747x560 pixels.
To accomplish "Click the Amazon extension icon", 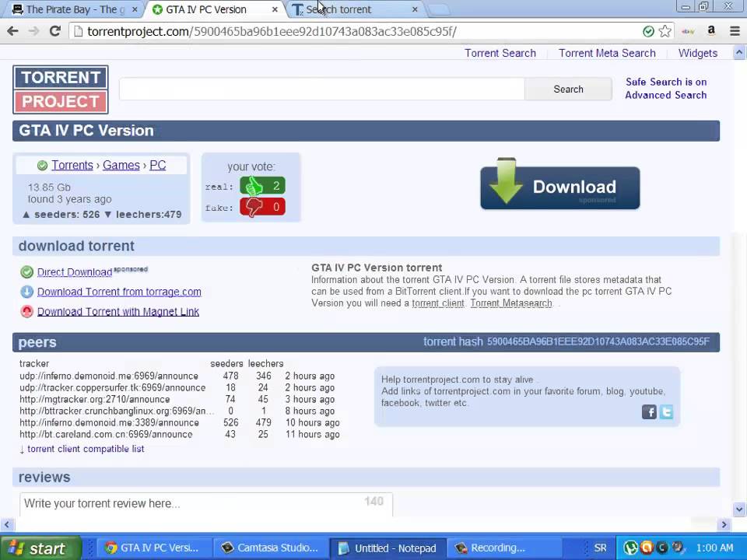I will [x=711, y=31].
